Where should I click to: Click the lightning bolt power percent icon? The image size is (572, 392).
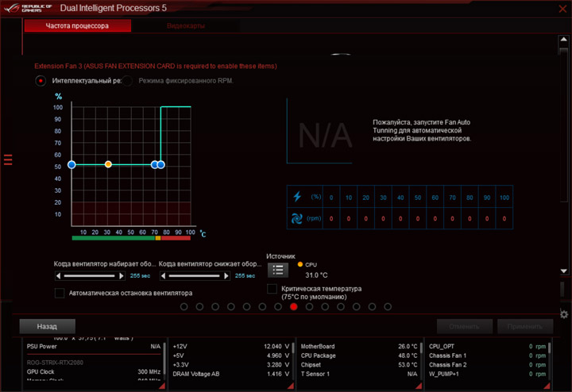coord(297,197)
